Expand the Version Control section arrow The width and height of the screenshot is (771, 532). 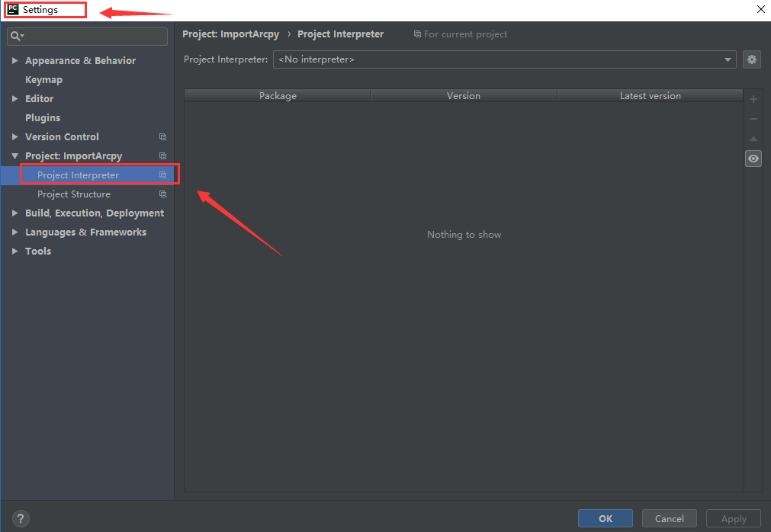coord(14,136)
